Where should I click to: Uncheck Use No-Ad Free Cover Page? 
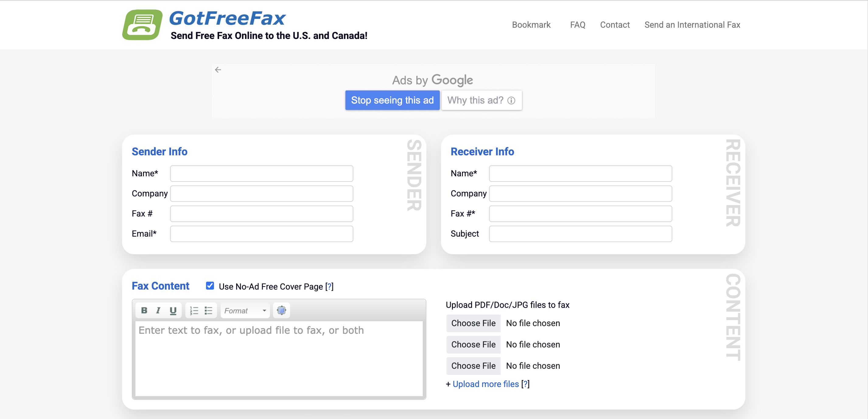click(x=210, y=286)
